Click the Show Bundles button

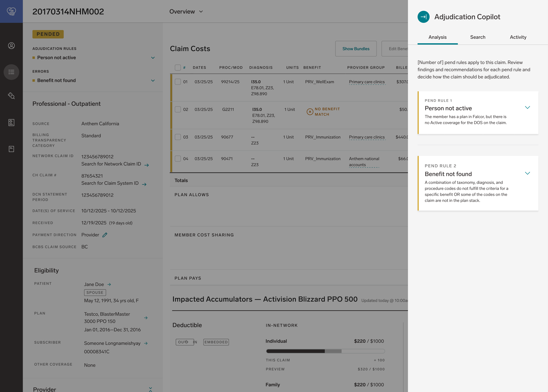(x=356, y=49)
